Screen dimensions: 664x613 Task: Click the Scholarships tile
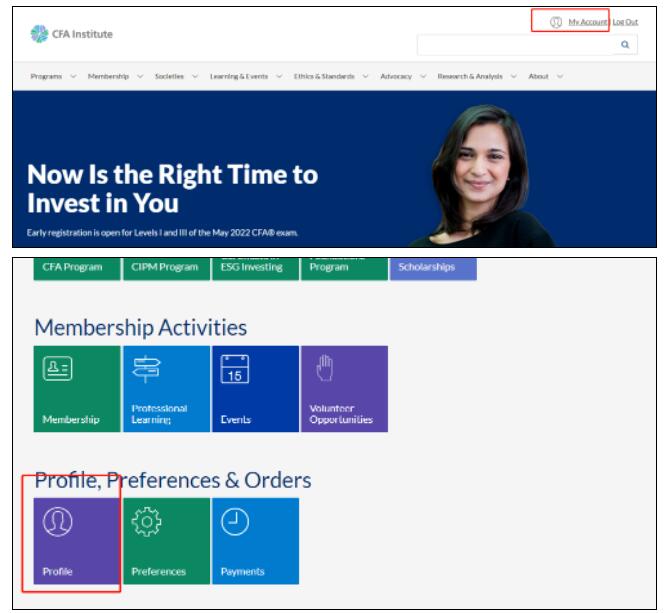[x=432, y=268]
